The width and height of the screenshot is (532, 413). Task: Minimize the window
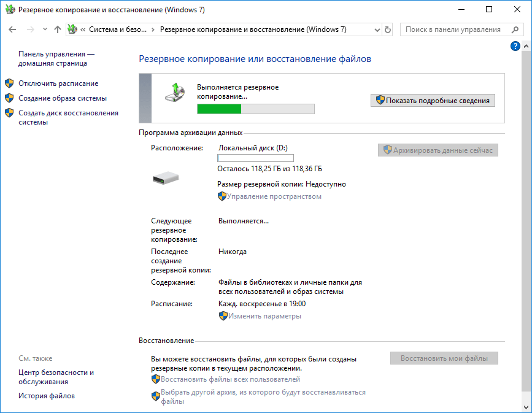[461, 9]
